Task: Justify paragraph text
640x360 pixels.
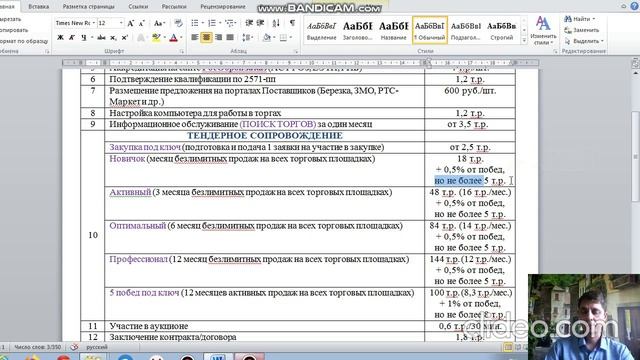Action: (x=230, y=38)
